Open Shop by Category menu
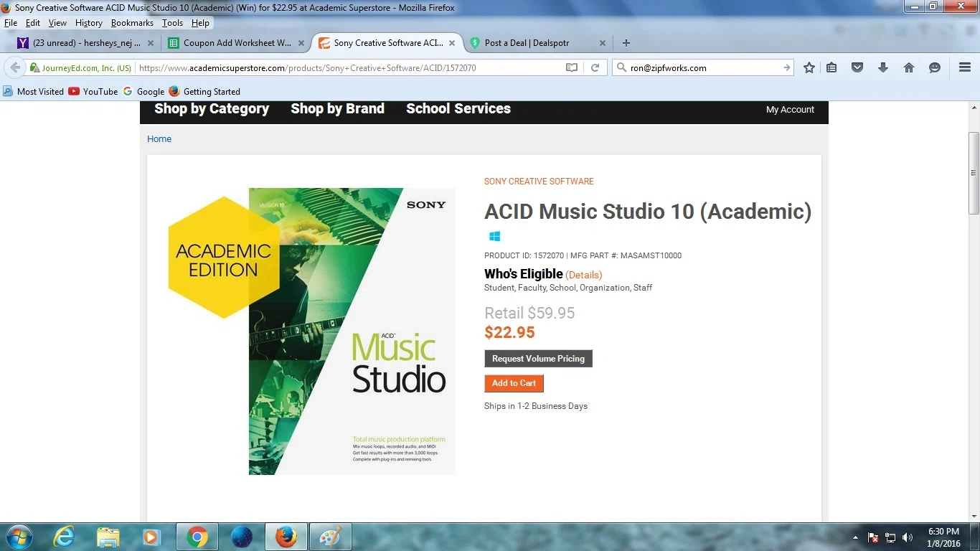Viewport: 980px width, 551px height. [212, 109]
